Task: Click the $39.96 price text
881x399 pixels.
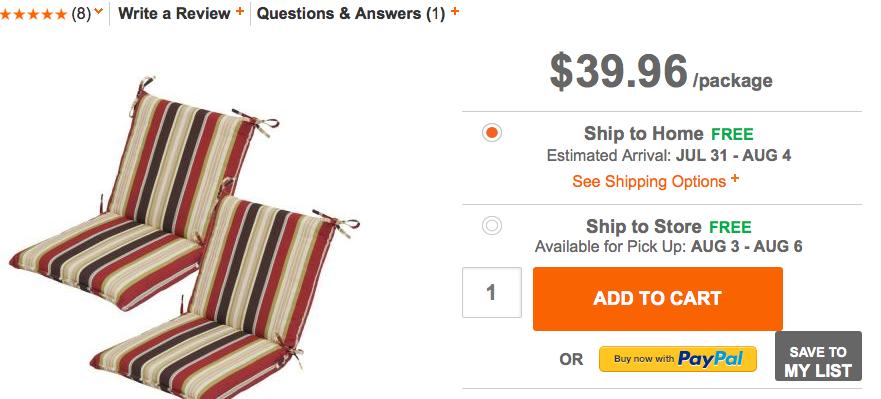Action: (618, 71)
